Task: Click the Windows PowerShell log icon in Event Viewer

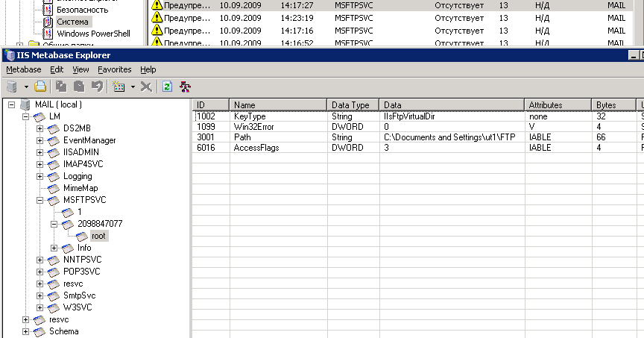Action: (x=48, y=34)
